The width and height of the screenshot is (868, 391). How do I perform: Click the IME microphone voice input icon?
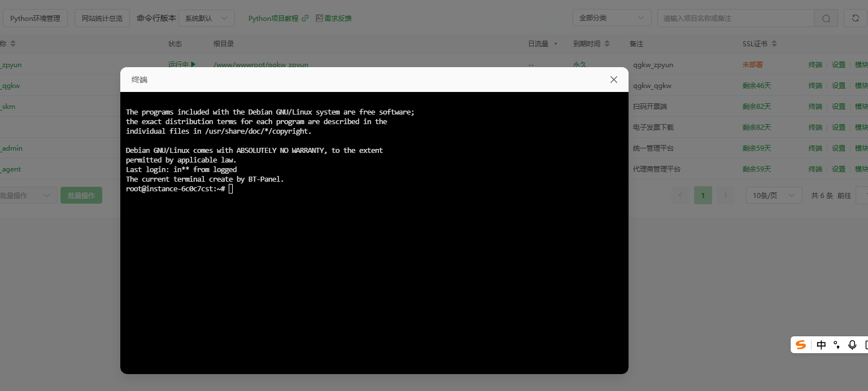(x=852, y=345)
